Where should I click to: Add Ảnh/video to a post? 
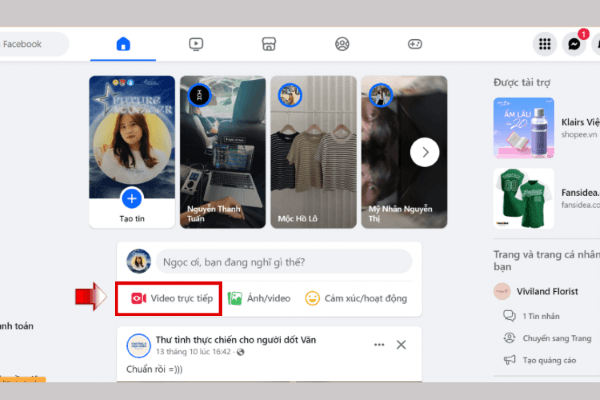point(259,298)
